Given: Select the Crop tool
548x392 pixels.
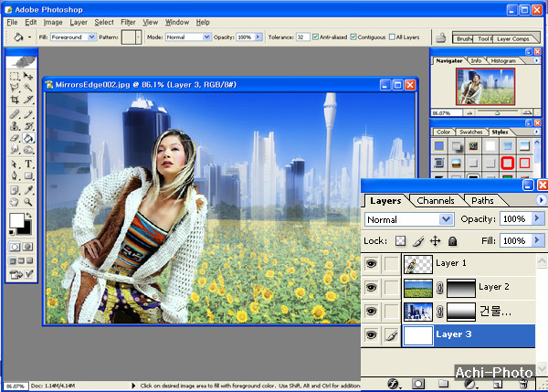Looking at the screenshot, I should (x=16, y=100).
